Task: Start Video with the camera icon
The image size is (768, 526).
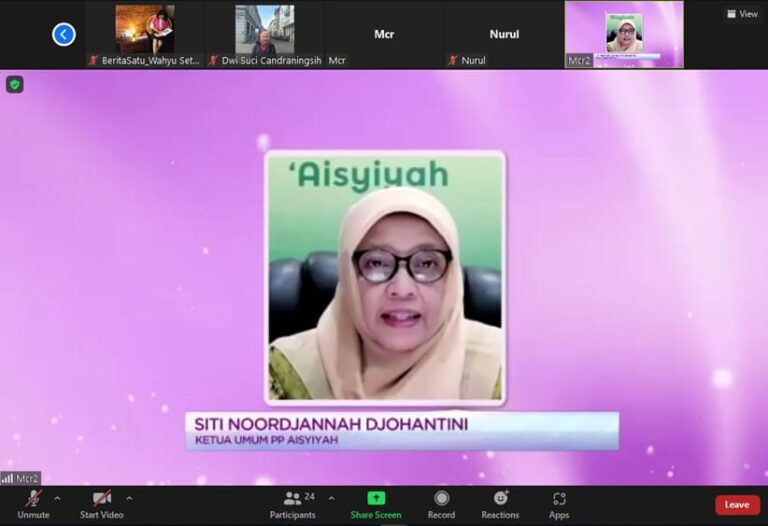Action: 102,505
